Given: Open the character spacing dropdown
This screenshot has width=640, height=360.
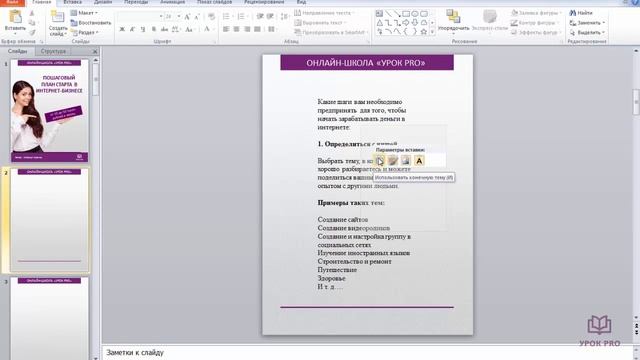Looking at the screenshot, I should [176, 29].
